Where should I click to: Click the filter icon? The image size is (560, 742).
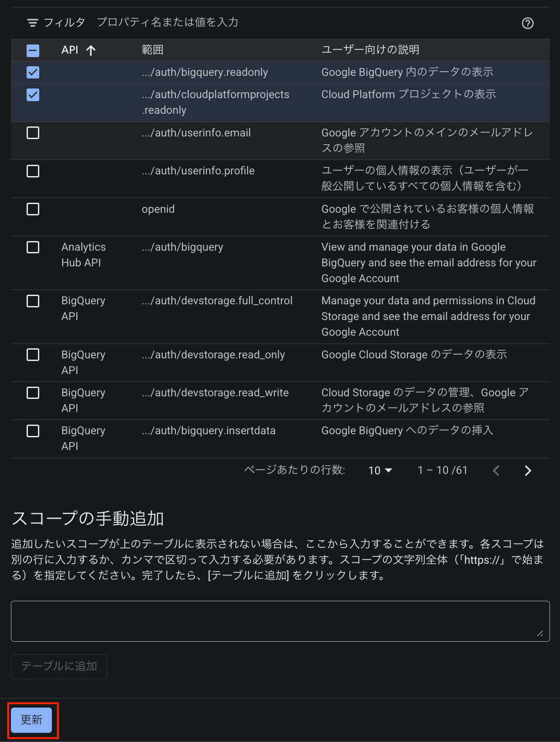click(33, 23)
